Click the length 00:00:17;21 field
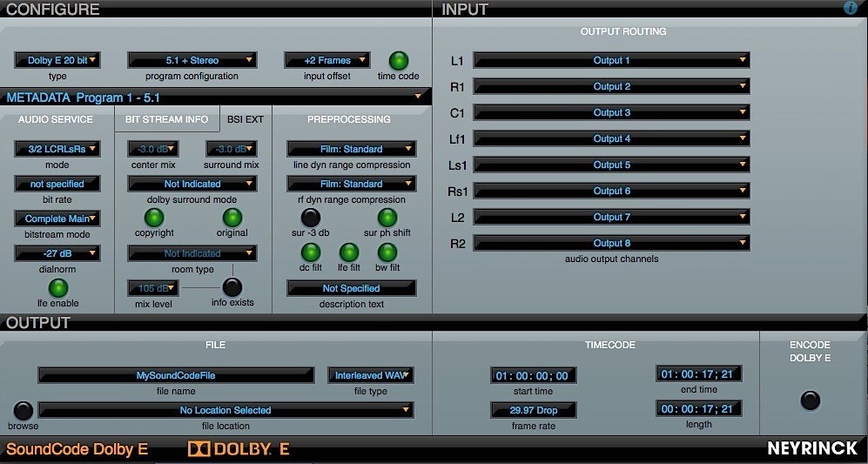868x464 pixels. coord(698,409)
